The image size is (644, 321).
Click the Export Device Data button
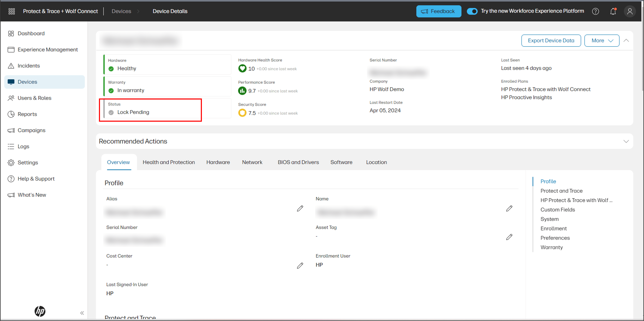[551, 40]
